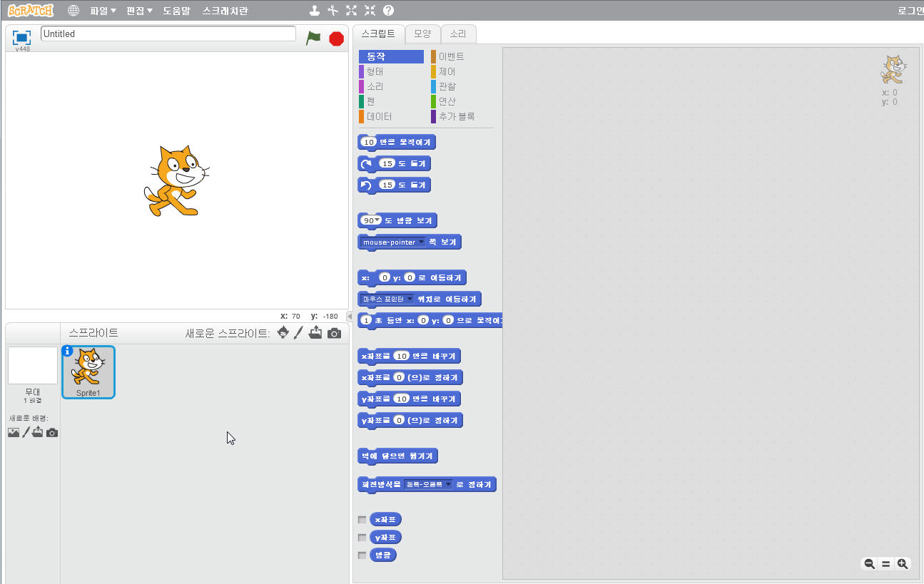Select the scissors delete tool
924x584 pixels.
(332, 11)
